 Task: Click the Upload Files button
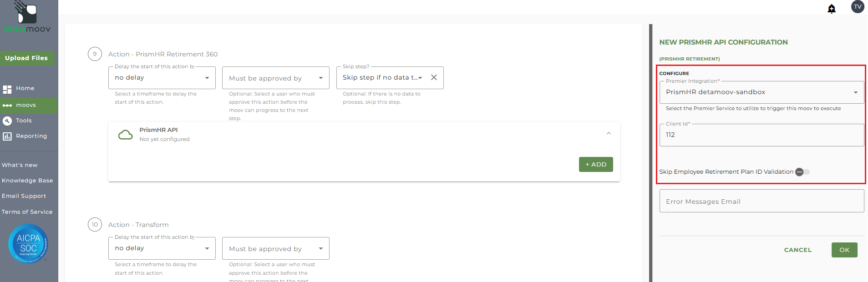(x=26, y=58)
